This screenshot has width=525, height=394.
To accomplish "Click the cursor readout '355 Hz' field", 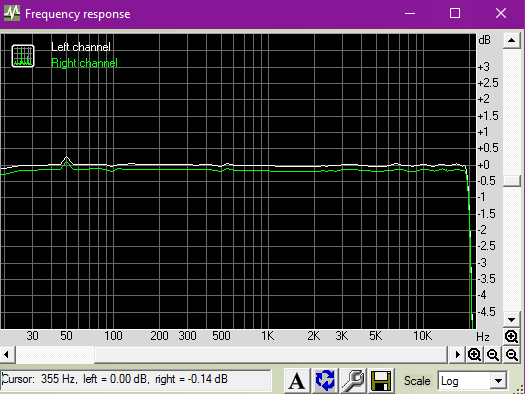I will [x=136, y=380].
